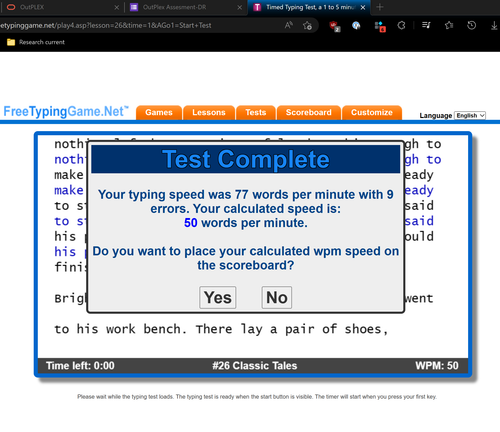Click the address bar URL
This screenshot has height=432, width=500.
(x=105, y=25)
